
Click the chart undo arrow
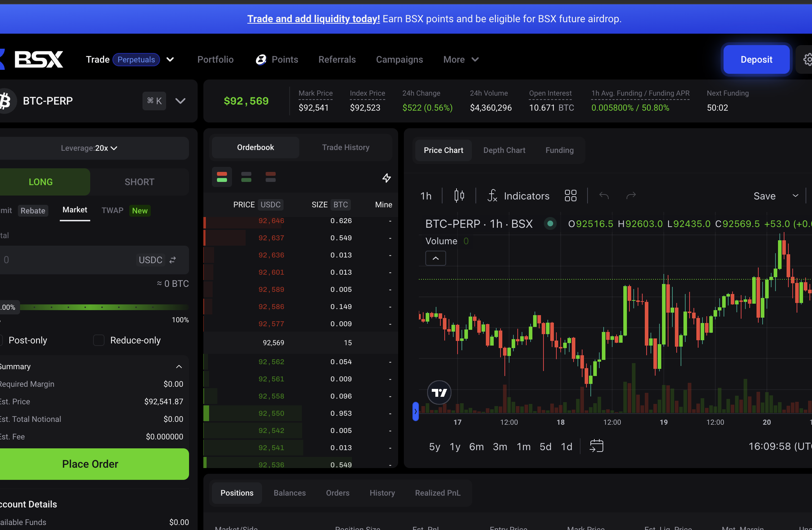pos(604,196)
